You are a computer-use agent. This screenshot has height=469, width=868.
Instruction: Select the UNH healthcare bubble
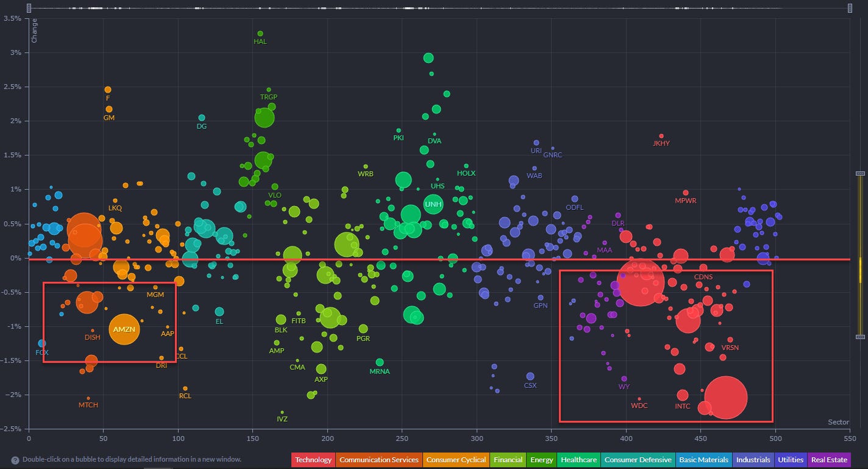[x=433, y=204]
